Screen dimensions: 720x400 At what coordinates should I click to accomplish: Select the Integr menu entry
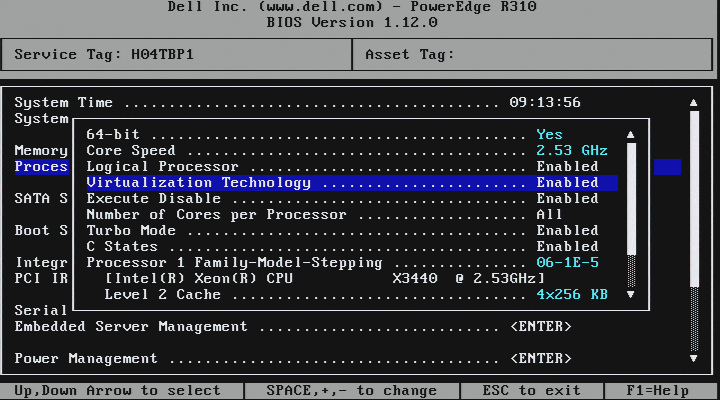click(x=41, y=262)
